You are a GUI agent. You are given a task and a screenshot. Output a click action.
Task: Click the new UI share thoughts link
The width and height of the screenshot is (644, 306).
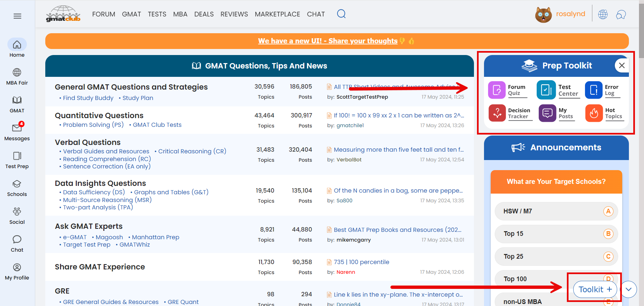coord(327,41)
